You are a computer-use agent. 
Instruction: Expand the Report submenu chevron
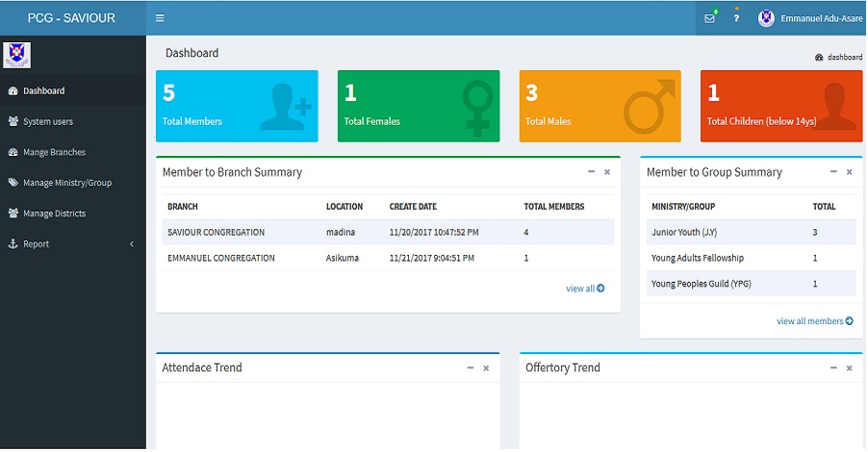click(132, 244)
